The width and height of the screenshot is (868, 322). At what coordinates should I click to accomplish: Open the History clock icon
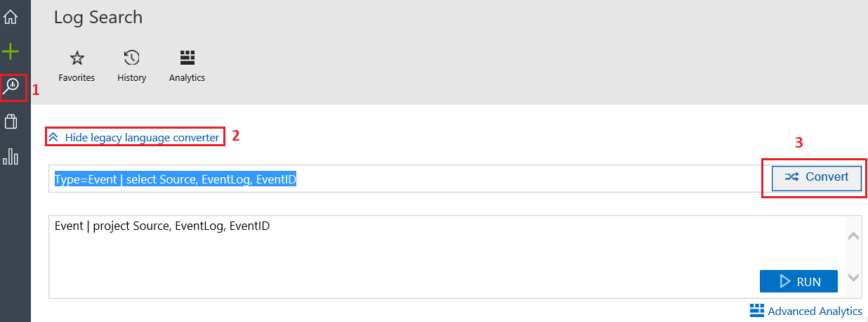click(132, 58)
